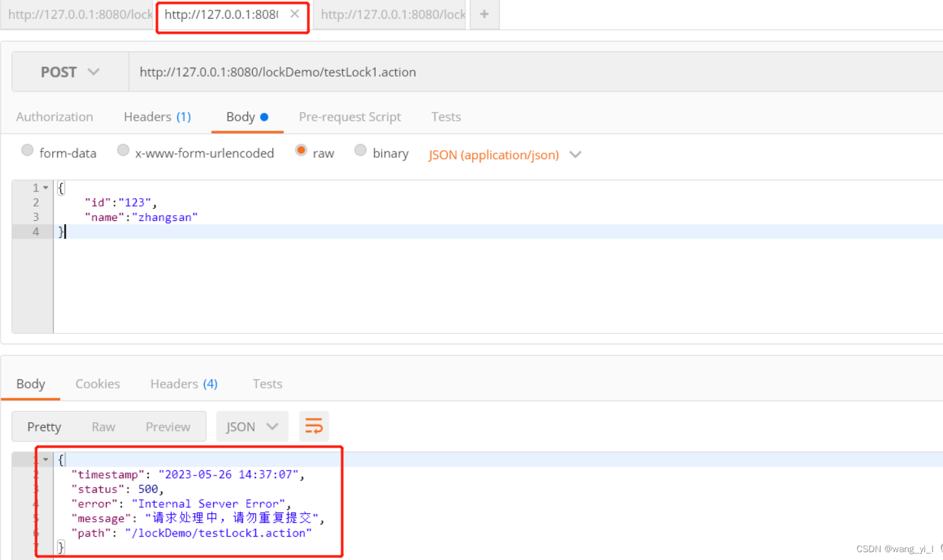Viewport: 943px width, 560px height.
Task: Select the response Body tab
Action: 31,384
